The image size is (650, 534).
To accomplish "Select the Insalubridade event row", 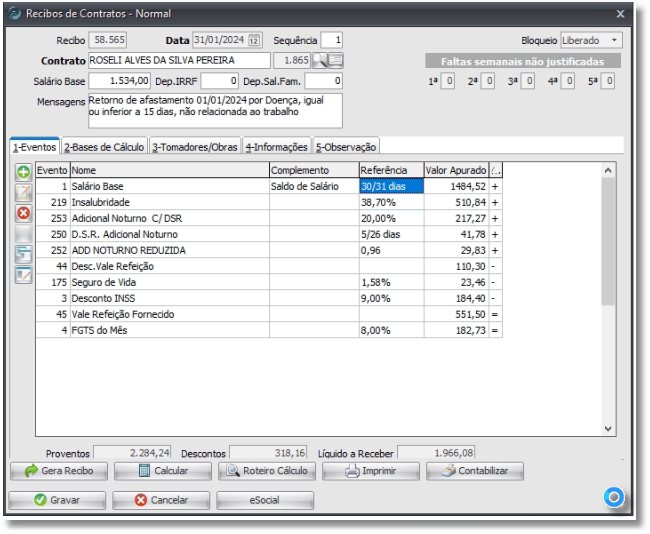I will coord(269,202).
